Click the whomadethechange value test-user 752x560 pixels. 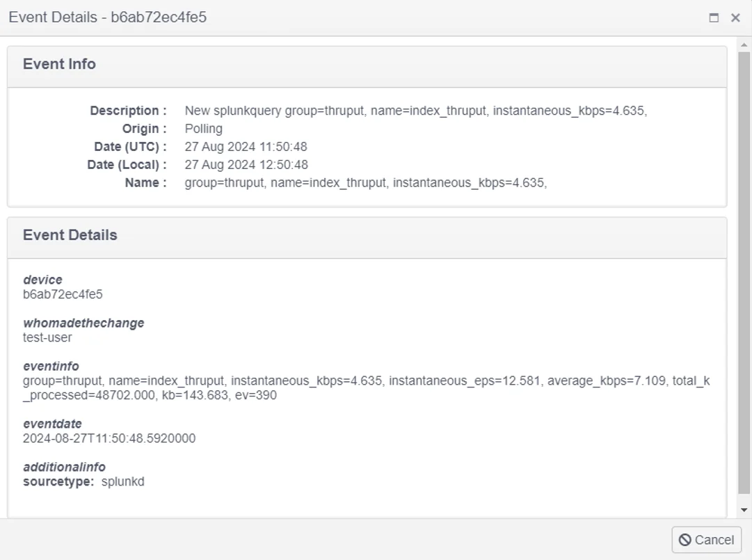point(47,337)
